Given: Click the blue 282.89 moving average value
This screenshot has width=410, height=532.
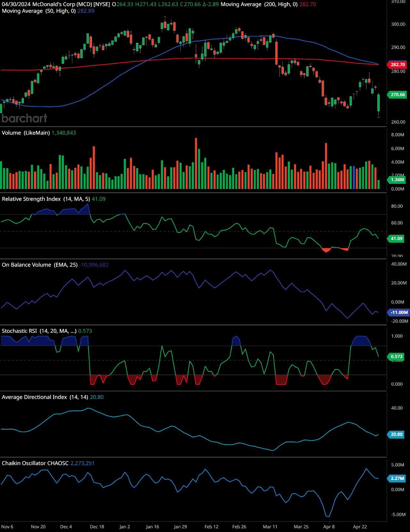Looking at the screenshot, I should (86, 11).
